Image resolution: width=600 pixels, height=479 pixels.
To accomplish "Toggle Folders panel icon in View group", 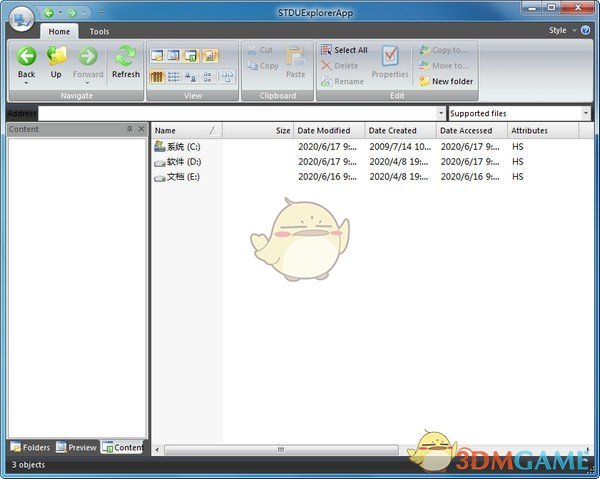I will click(157, 56).
